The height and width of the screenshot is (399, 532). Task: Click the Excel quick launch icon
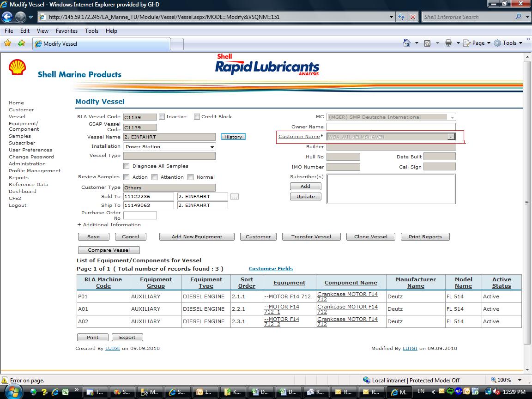(65, 392)
